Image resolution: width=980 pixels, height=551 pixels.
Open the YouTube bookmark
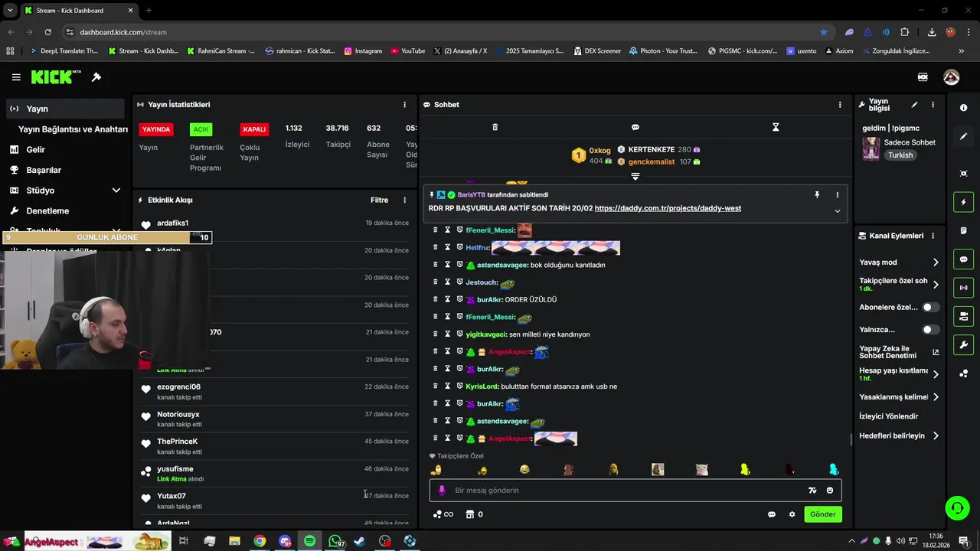(x=407, y=51)
